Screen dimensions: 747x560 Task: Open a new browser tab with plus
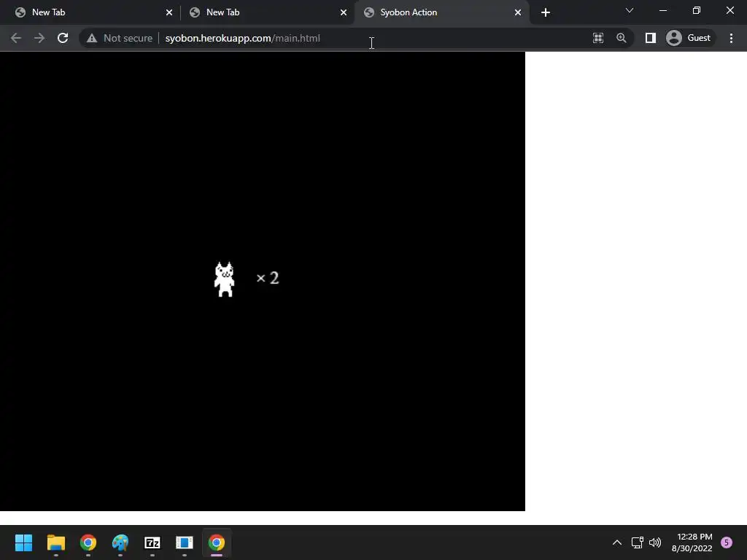[x=546, y=12]
